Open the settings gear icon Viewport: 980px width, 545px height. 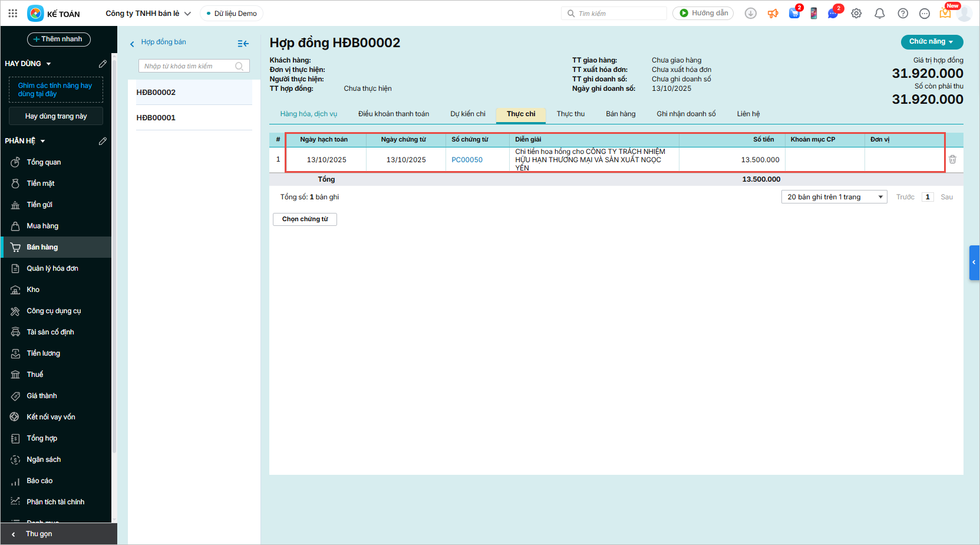(856, 14)
